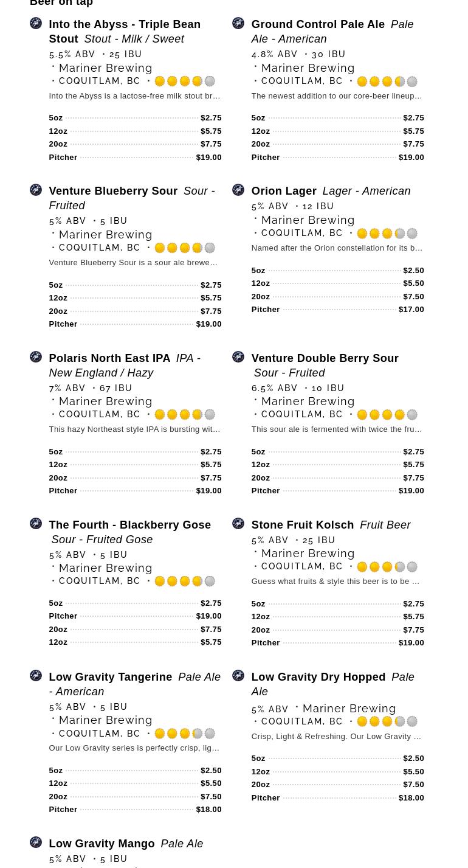Screen dimensions: 468x868
Task: Click the brewery logo beside Ground Control Pale Ale
Action: [238, 23]
